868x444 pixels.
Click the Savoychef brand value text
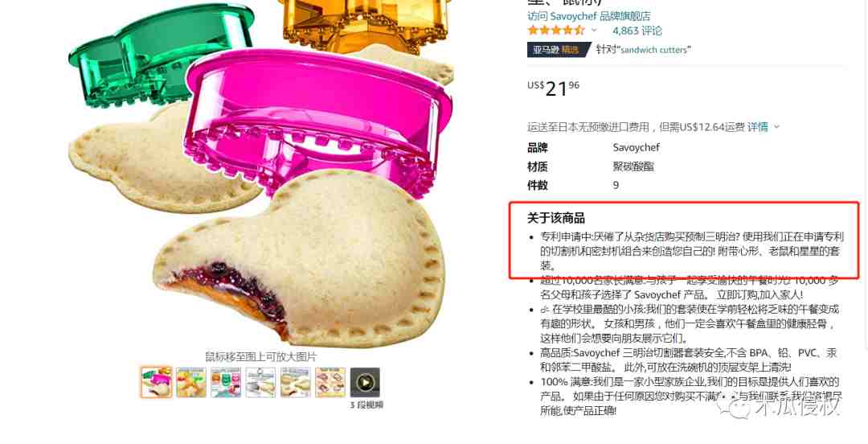tap(636, 147)
